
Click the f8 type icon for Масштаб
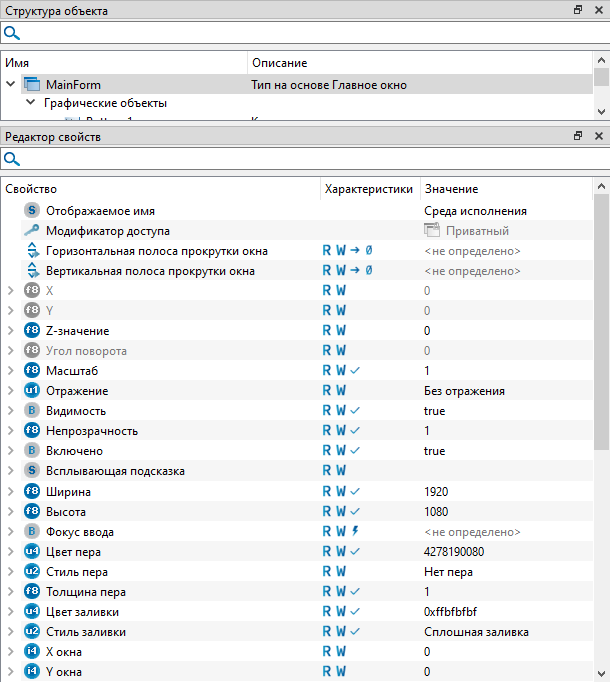coord(31,371)
